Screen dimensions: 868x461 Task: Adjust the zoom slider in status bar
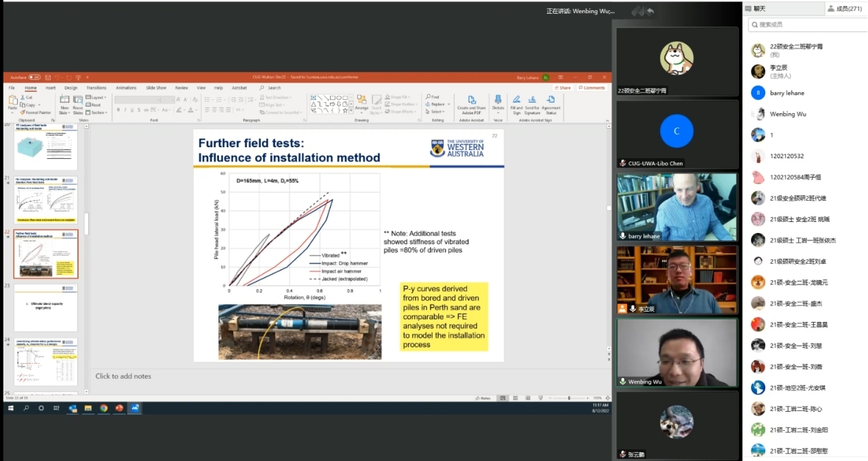(569, 398)
